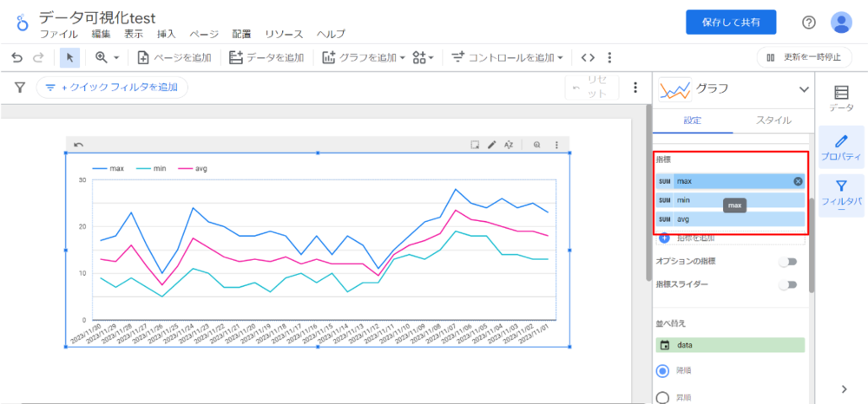868x404 pixels.
Task: Click the chart zoom magnifier icon
Action: click(x=536, y=144)
